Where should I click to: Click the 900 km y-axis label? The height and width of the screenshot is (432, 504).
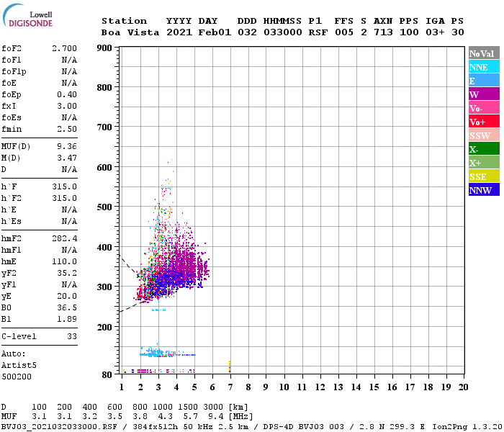coord(104,48)
